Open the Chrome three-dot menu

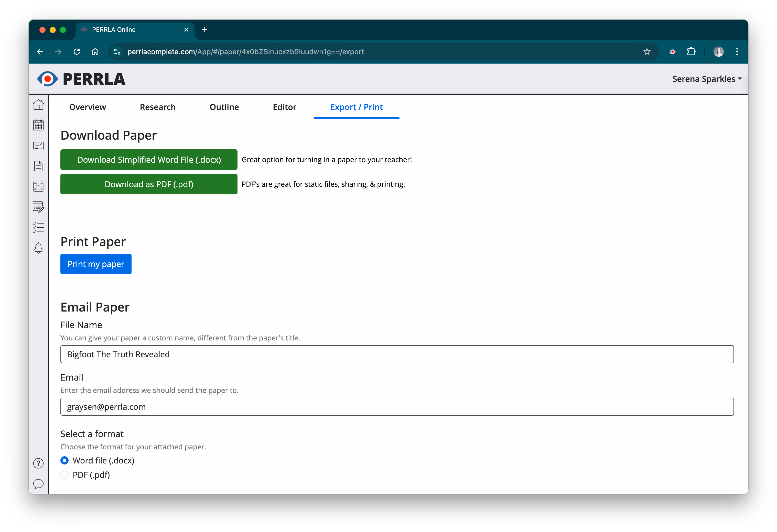pos(737,52)
